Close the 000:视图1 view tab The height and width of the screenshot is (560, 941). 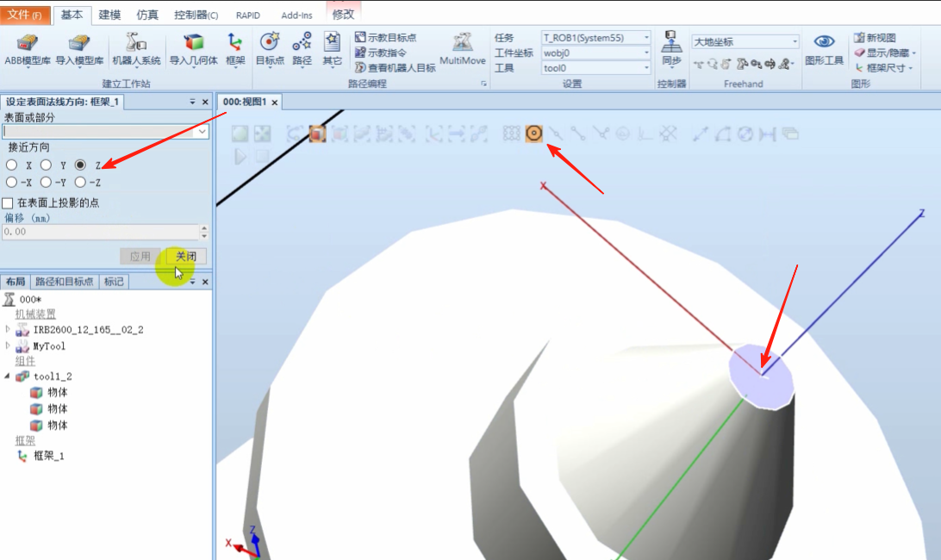point(275,103)
